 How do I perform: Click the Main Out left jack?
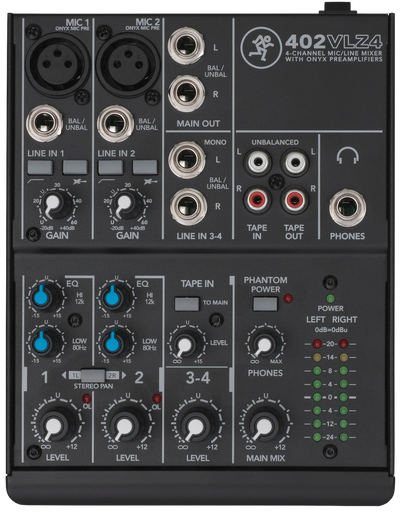pyautogui.click(x=187, y=46)
